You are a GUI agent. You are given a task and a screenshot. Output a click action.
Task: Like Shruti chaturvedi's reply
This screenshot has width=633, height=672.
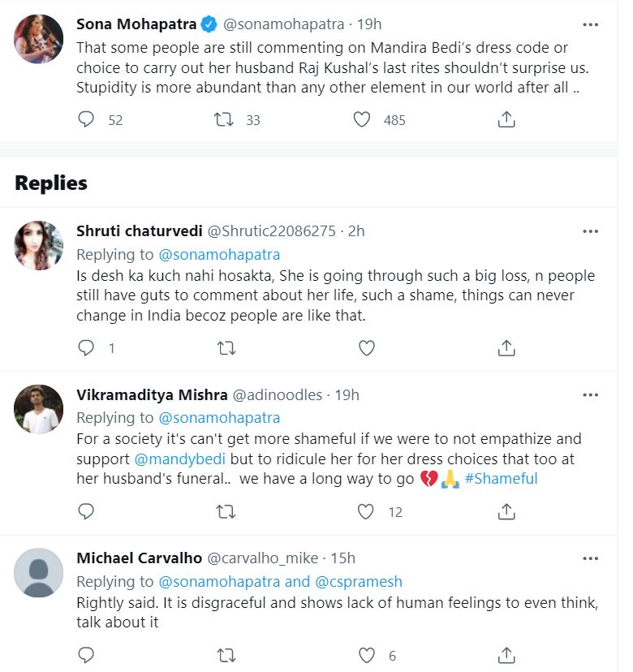click(366, 348)
